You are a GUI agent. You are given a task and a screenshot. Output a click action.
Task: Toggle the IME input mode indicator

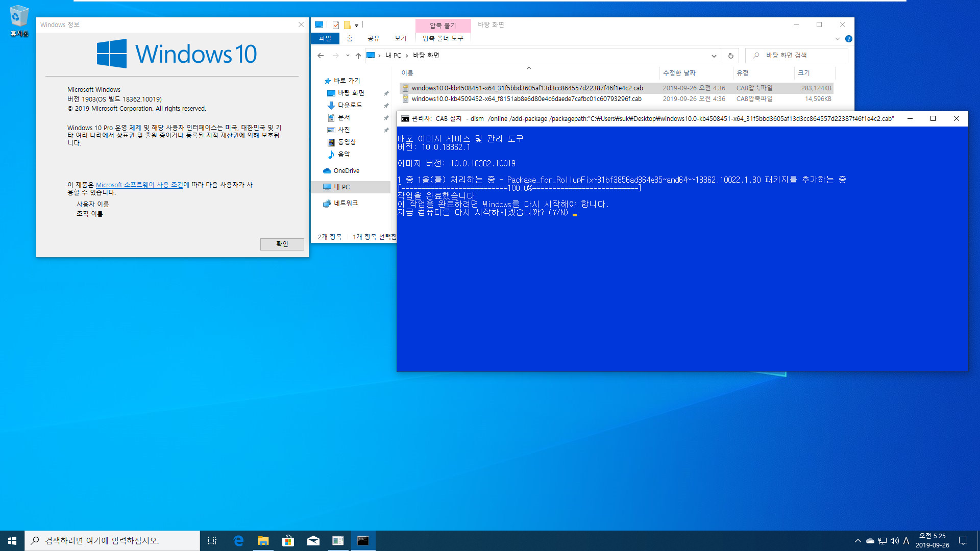(906, 541)
